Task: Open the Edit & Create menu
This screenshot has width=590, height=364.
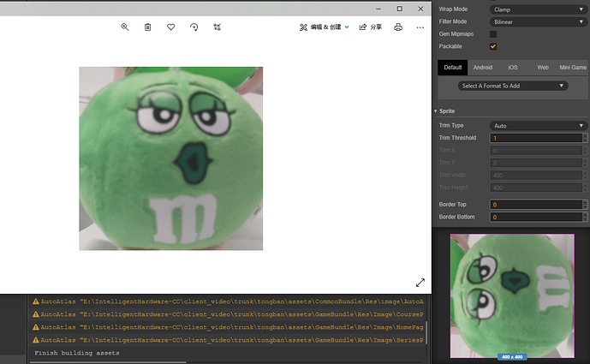Action: tap(324, 27)
